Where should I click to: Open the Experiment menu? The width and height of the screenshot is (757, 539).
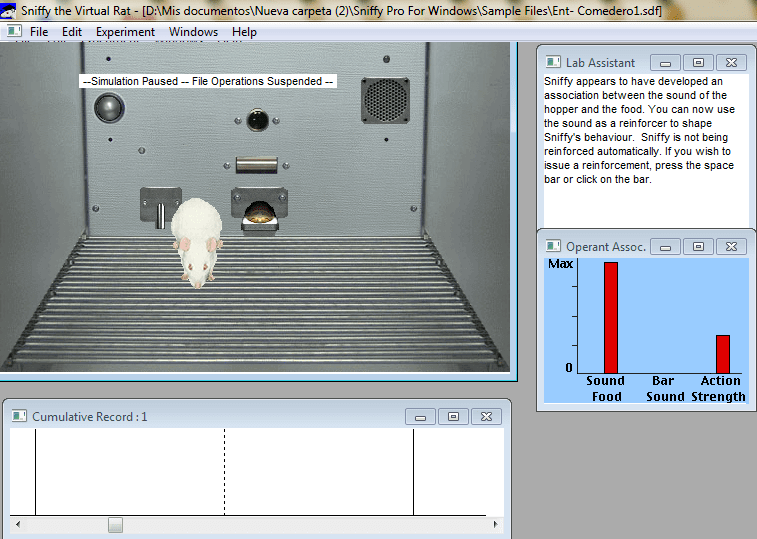pyautogui.click(x=125, y=32)
